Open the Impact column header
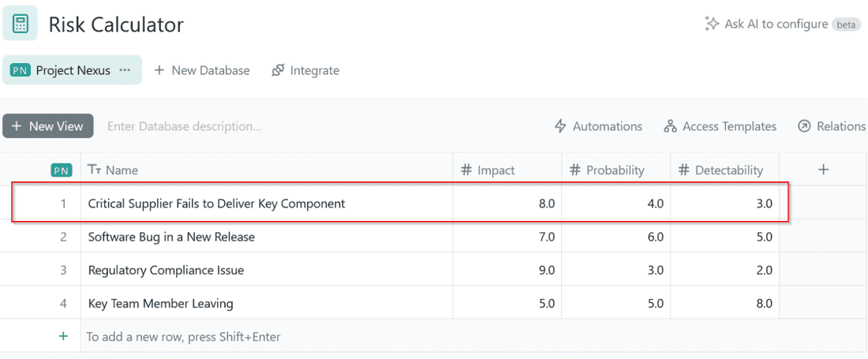868x359 pixels. pos(496,170)
